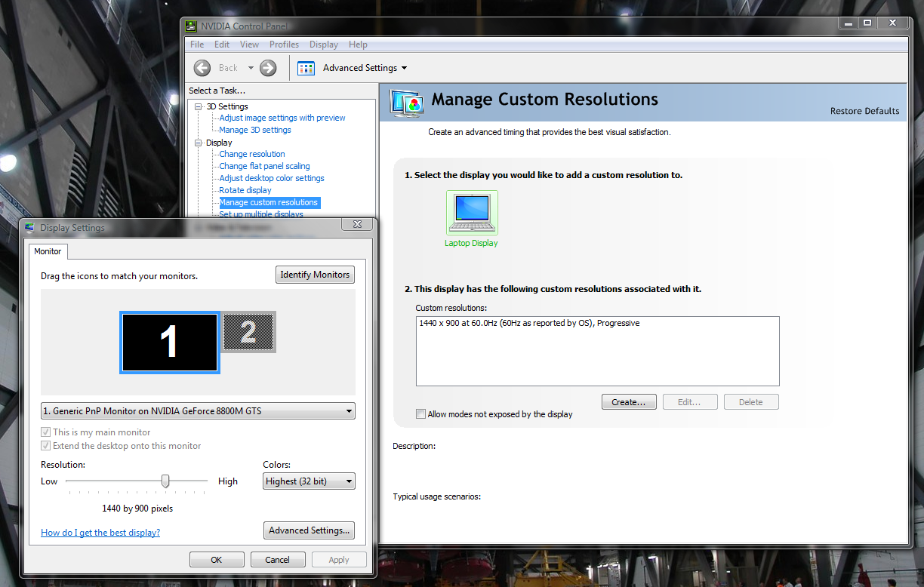Click the Delete button
Image resolution: width=924 pixels, height=587 pixels.
coord(751,402)
